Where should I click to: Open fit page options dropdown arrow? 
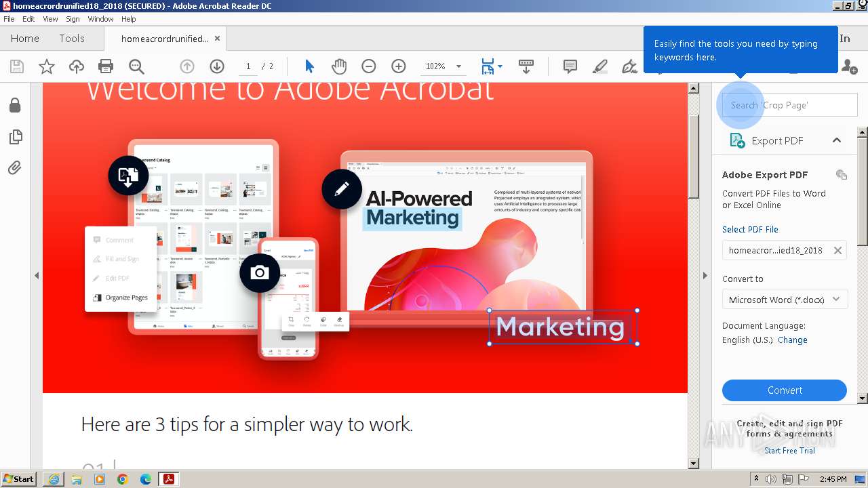click(x=500, y=66)
